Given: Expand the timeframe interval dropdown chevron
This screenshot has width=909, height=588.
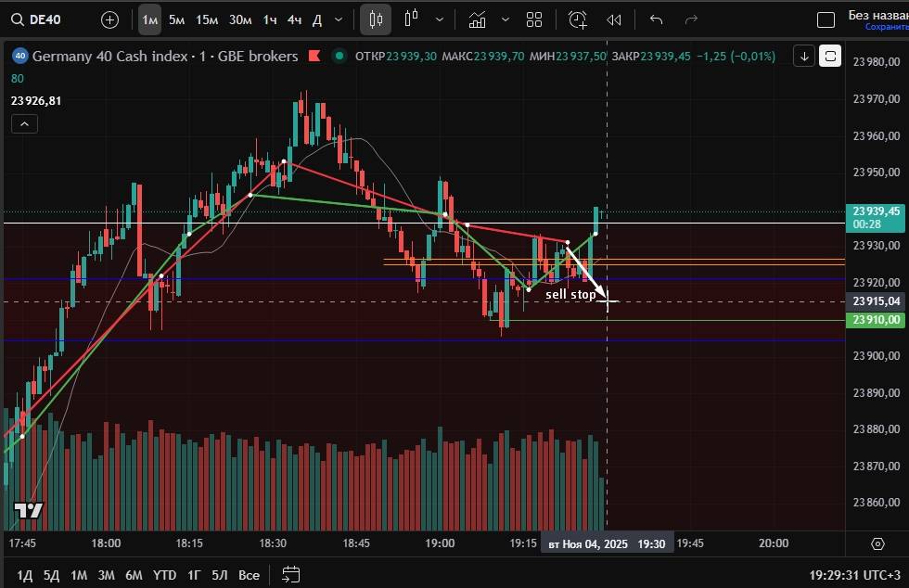Looking at the screenshot, I should [x=339, y=19].
